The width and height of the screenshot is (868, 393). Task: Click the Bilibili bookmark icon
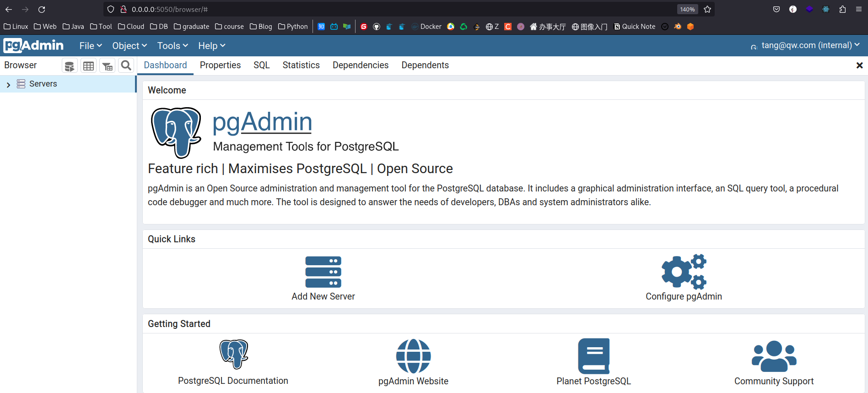pos(334,27)
